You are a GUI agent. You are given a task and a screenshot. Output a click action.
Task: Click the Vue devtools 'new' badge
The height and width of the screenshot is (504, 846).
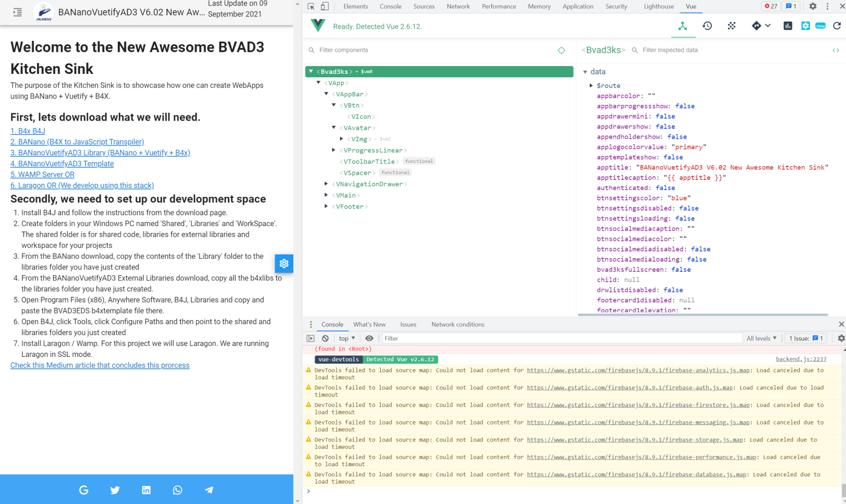click(821, 26)
